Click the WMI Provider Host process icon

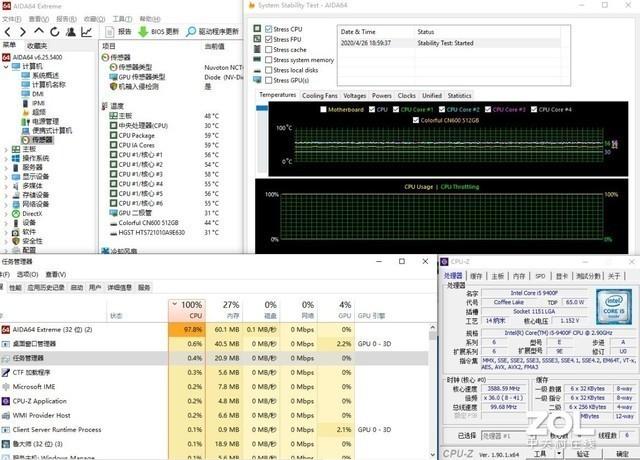click(6, 416)
